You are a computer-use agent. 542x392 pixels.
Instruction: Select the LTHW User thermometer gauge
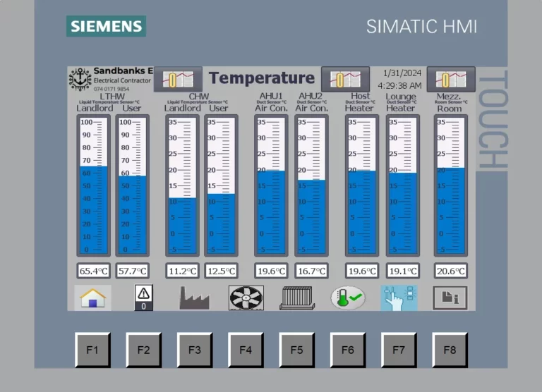[133, 186]
